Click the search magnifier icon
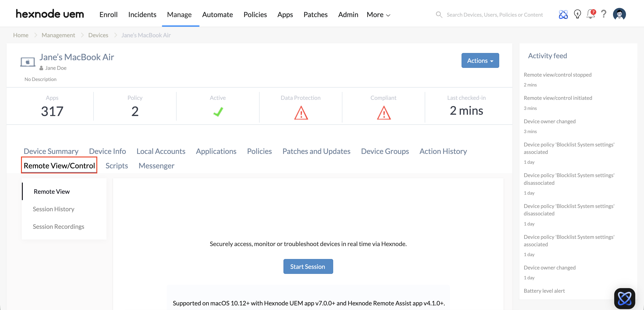 click(x=439, y=14)
